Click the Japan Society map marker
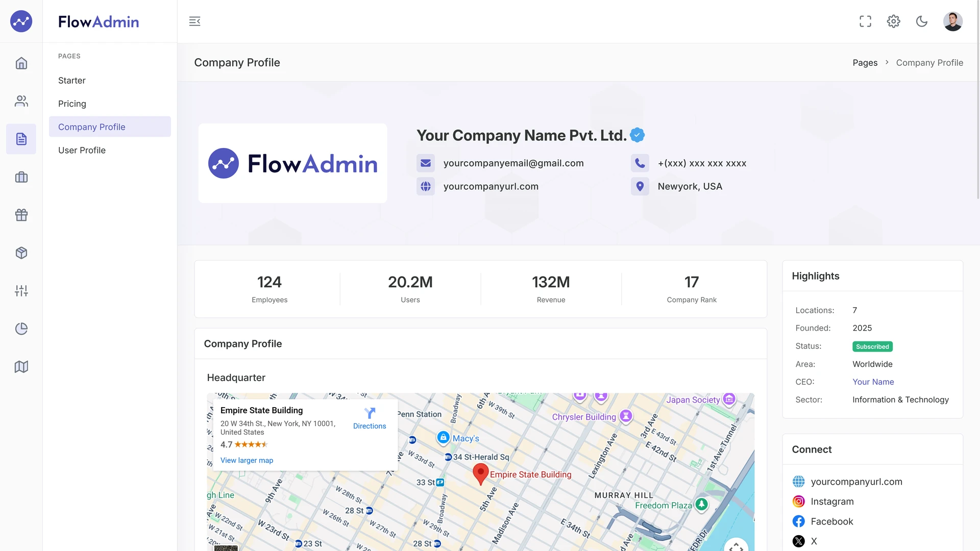The height and width of the screenshot is (551, 980). 729,399
